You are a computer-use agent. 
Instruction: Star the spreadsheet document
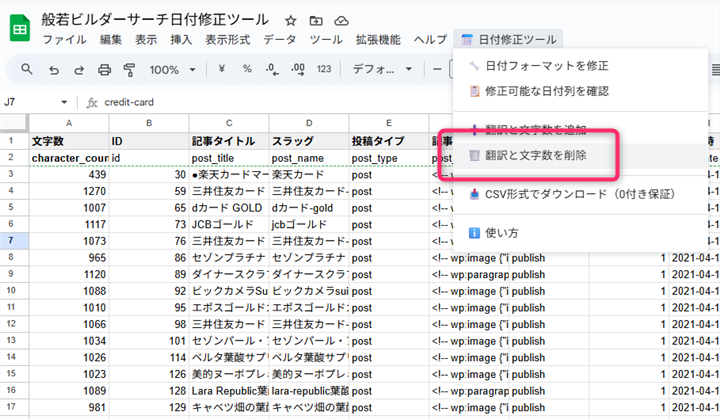click(x=291, y=21)
